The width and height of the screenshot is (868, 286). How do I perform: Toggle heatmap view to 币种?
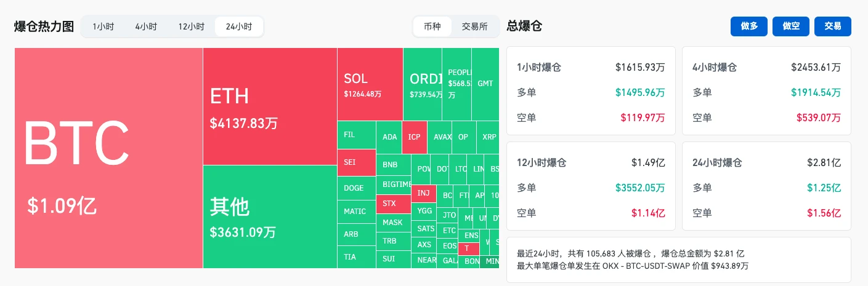[x=432, y=26]
